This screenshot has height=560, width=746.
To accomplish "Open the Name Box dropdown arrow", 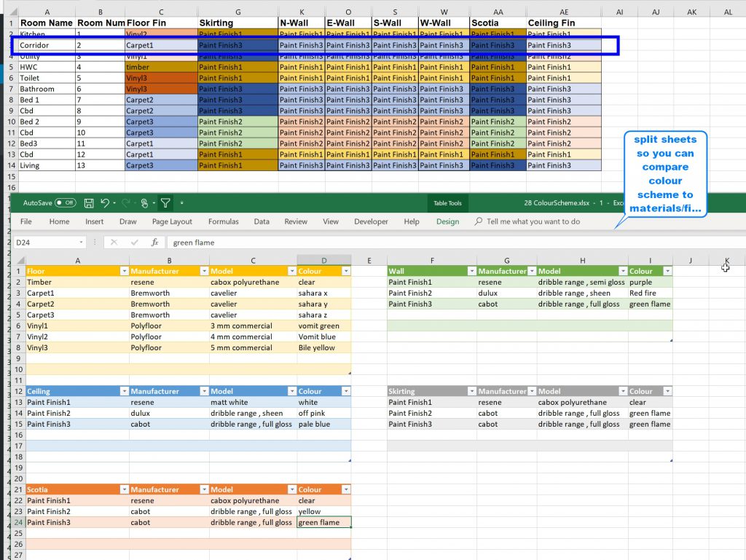I will (x=82, y=242).
